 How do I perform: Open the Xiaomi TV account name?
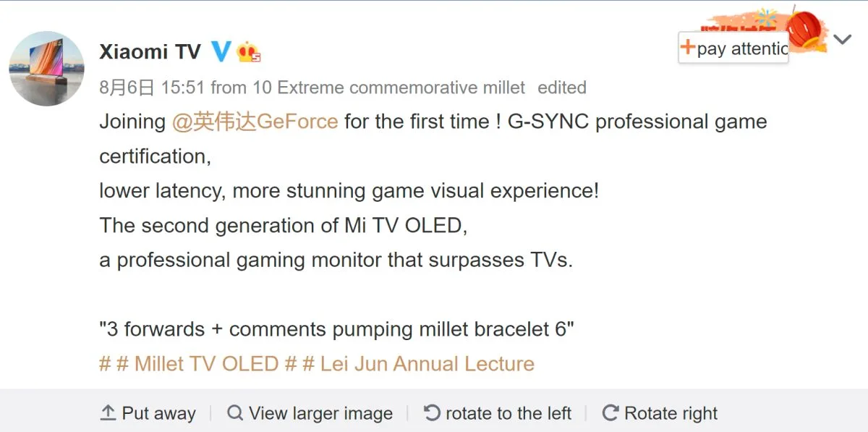point(150,51)
